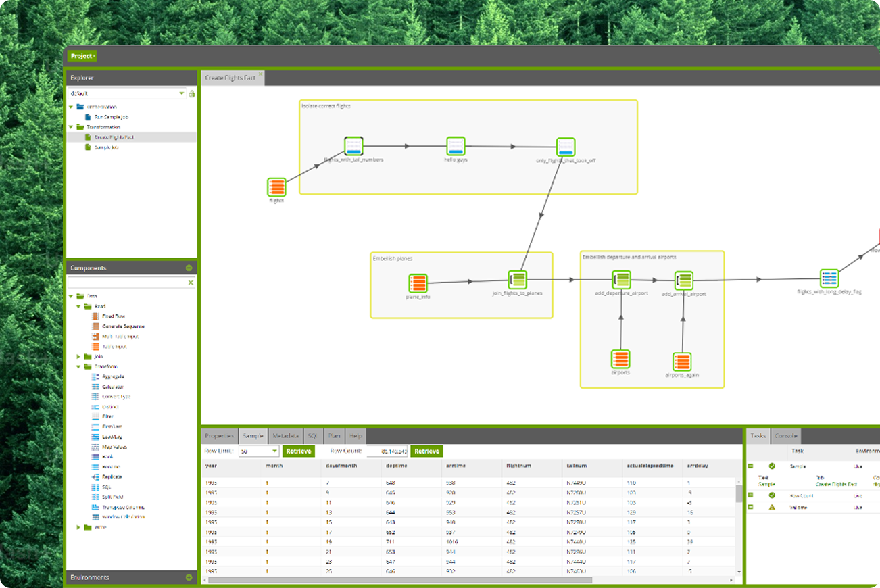Select the only_flights_that_took_off filter node
The height and width of the screenshot is (588, 880).
coord(566,147)
